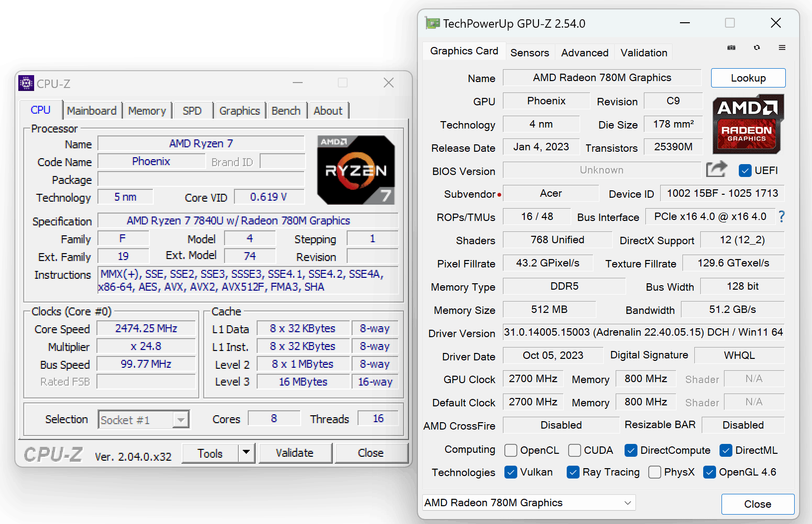This screenshot has height=524, width=812.
Task: Click the Digital Signature WHQL value
Action: (x=739, y=355)
